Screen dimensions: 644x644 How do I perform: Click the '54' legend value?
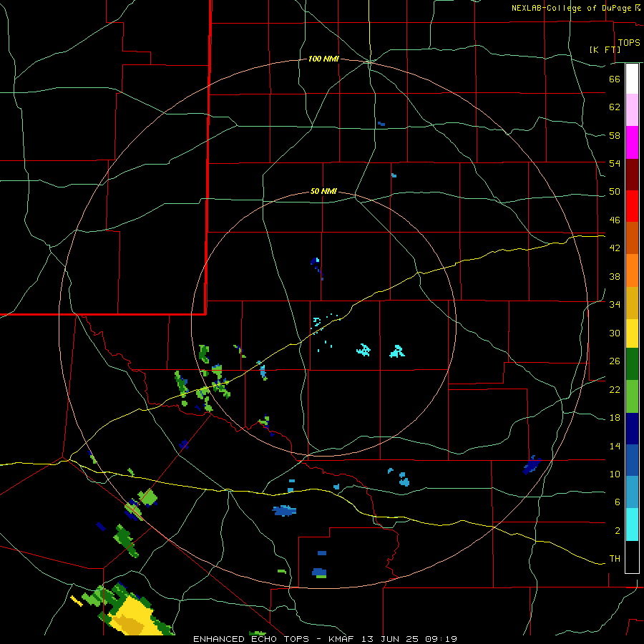[x=615, y=163]
